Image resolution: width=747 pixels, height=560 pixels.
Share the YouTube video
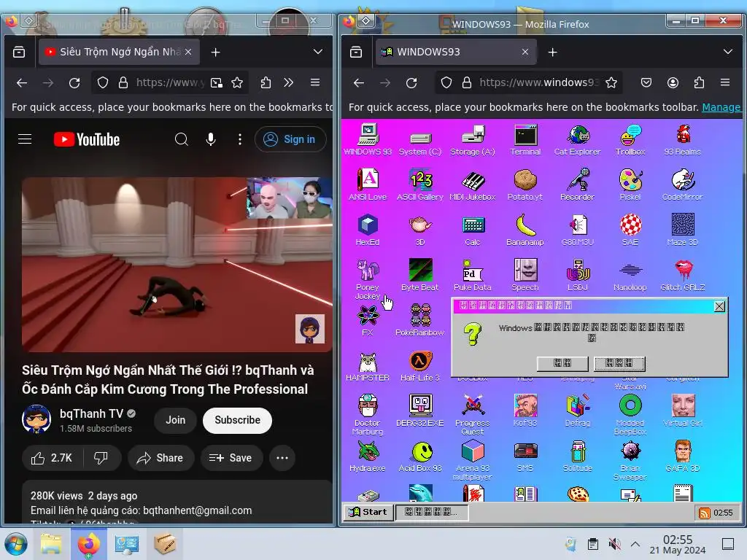160,458
